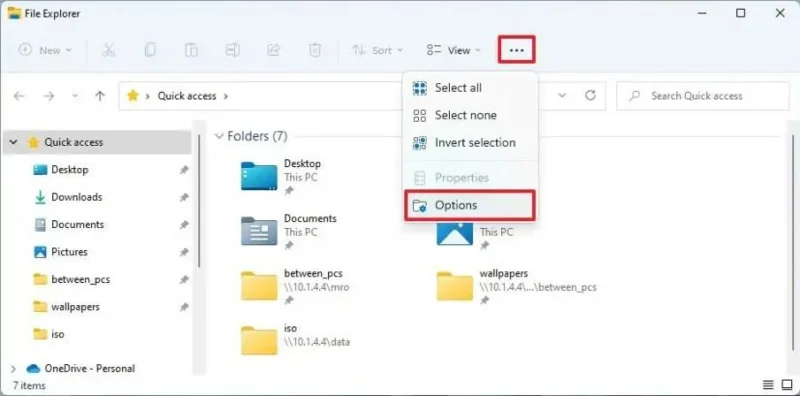800x396 pixels.
Task: Click the navigation pane scrollbar
Action: tap(198, 201)
